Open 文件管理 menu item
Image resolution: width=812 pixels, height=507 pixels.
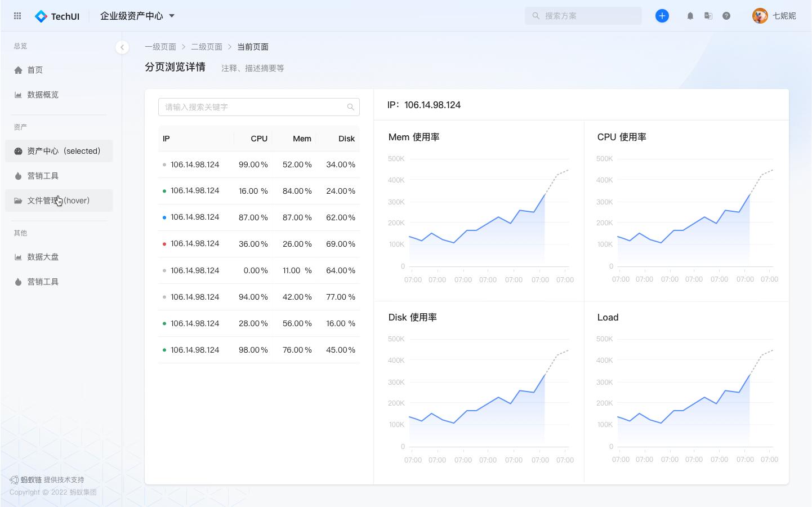[x=59, y=201]
